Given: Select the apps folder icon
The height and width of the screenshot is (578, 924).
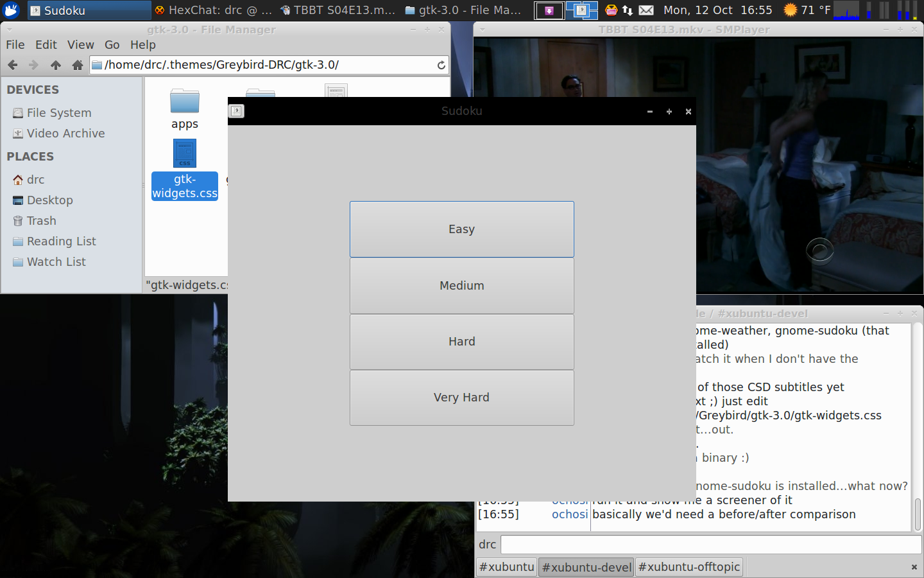Looking at the screenshot, I should coord(185,101).
